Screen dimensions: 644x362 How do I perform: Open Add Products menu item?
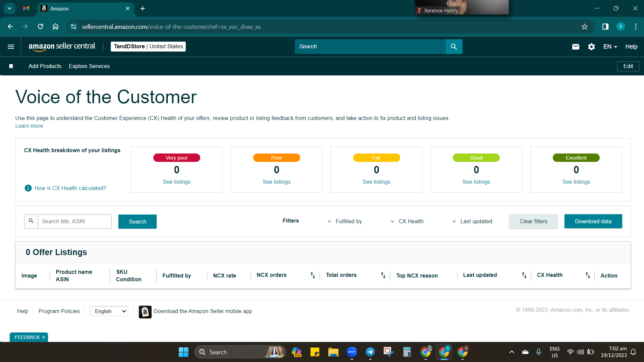pos(45,66)
